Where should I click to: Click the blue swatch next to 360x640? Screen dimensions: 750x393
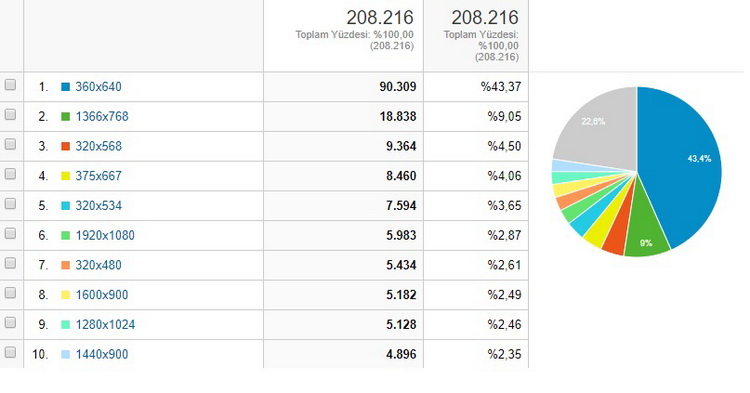tap(66, 87)
